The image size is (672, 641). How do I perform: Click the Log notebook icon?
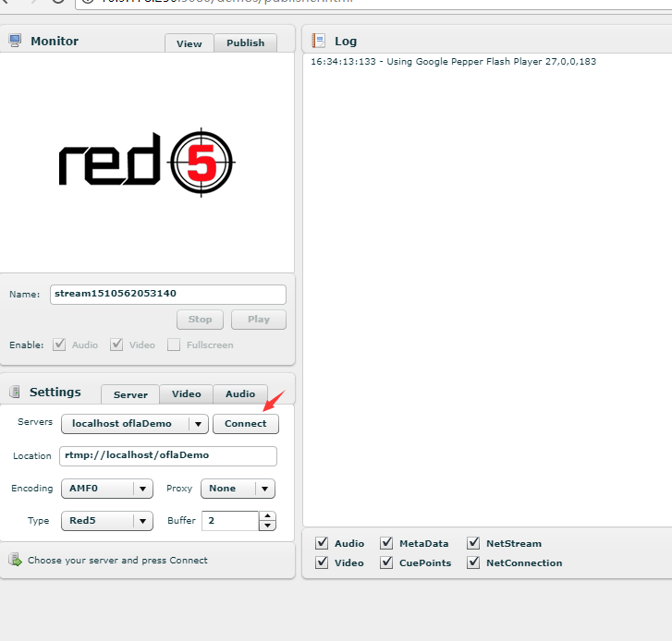(318, 41)
